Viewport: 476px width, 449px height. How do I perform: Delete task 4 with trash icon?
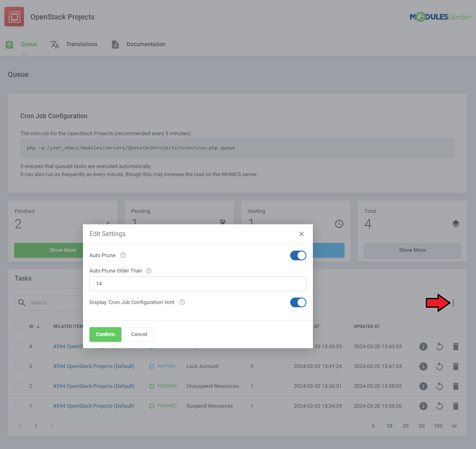click(456, 347)
